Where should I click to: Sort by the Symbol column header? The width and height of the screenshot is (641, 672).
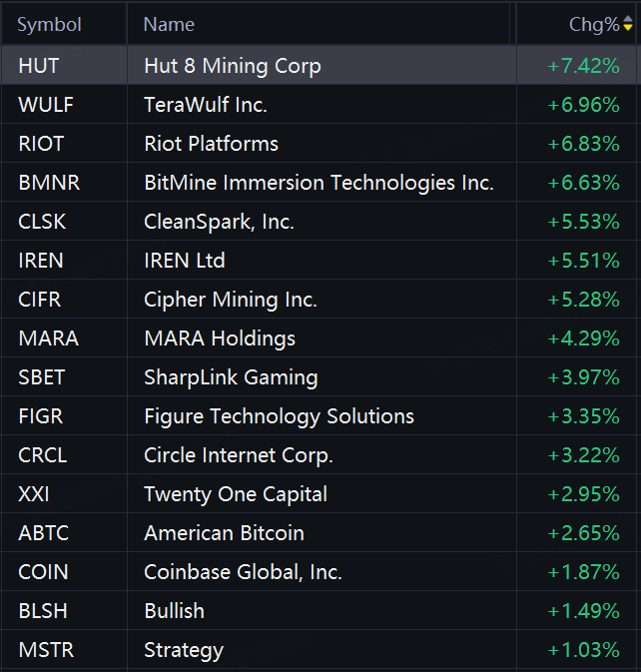[x=49, y=25]
